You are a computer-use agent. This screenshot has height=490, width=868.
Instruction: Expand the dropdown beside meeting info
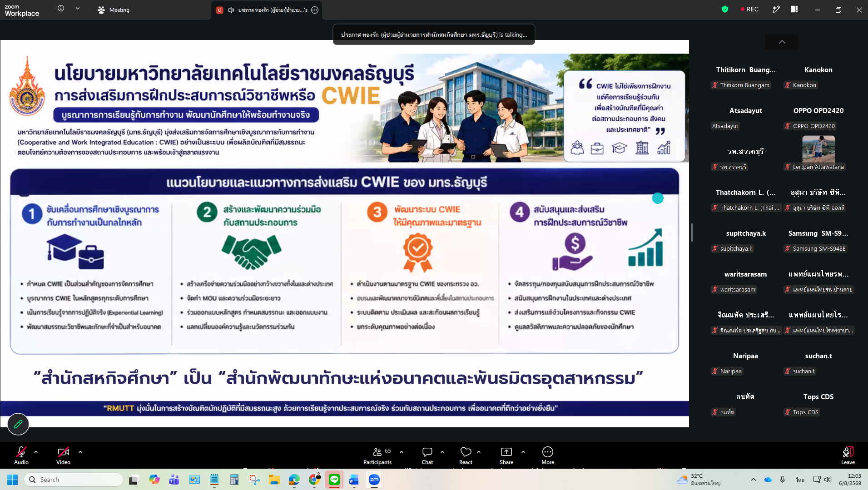click(x=78, y=9)
